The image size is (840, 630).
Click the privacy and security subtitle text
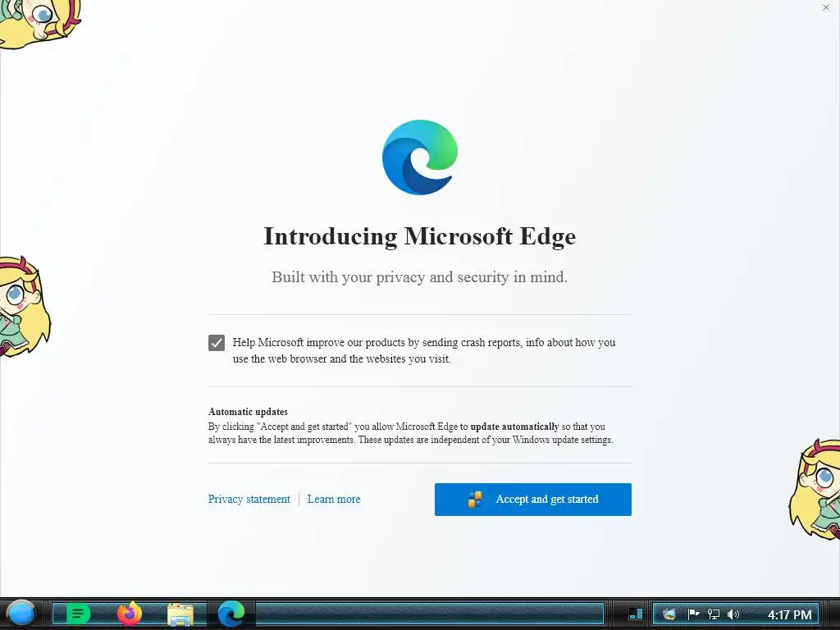pyautogui.click(x=419, y=277)
